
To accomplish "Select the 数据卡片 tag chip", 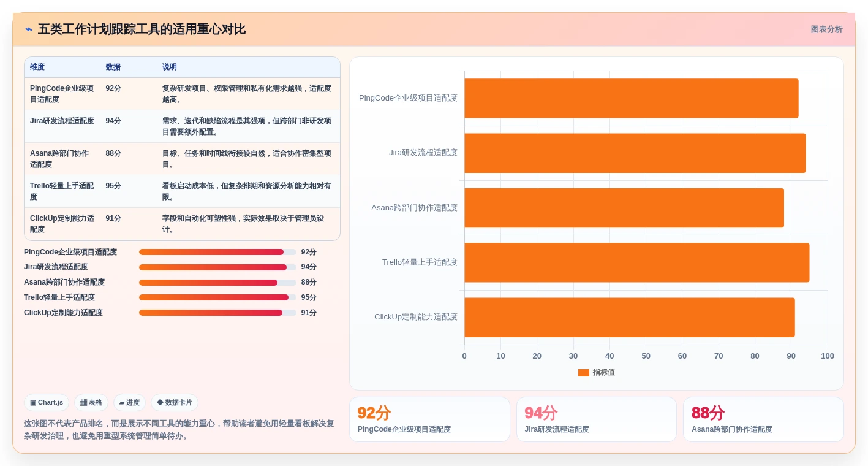I will click(x=175, y=403).
